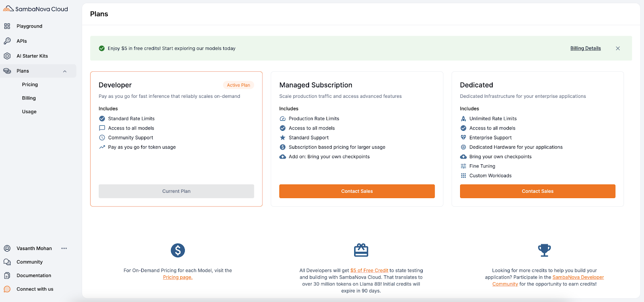Open the Billing Details link
This screenshot has width=644, height=302.
coord(585,48)
